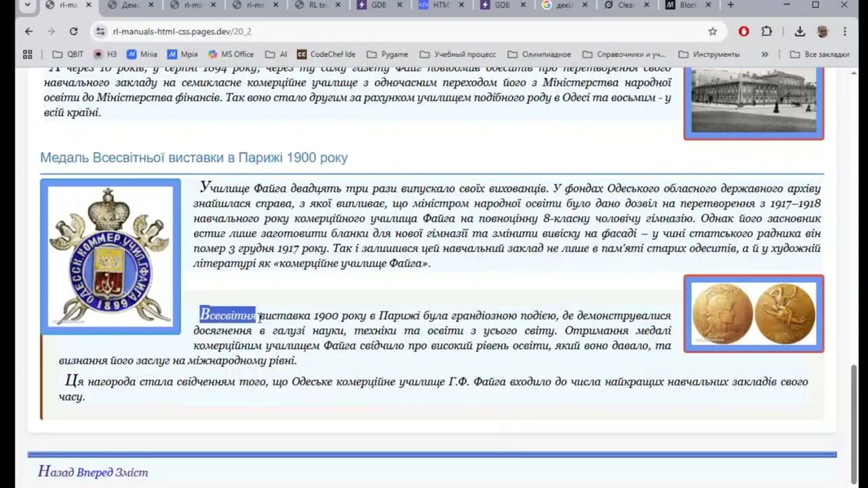
Task: Click the highlighted word Всесвітня
Action: 227,315
